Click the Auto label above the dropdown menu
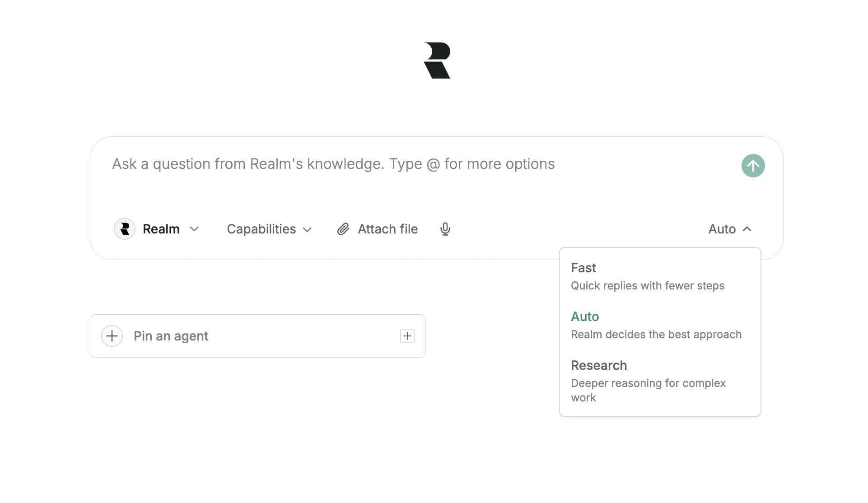The width and height of the screenshot is (868, 503). click(x=721, y=229)
